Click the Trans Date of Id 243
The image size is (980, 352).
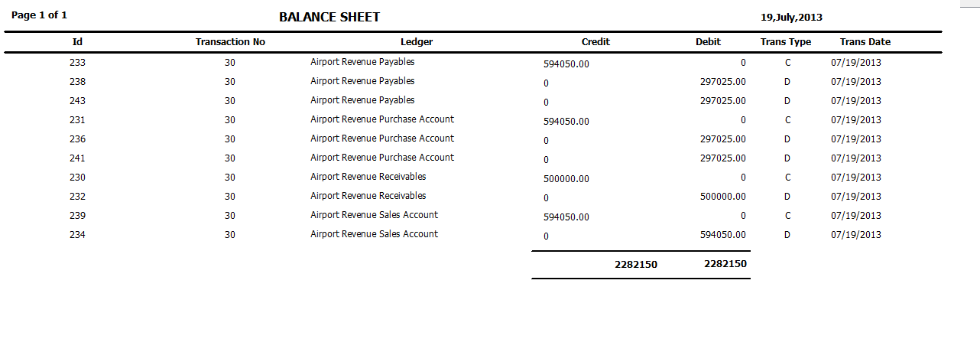pos(856,101)
